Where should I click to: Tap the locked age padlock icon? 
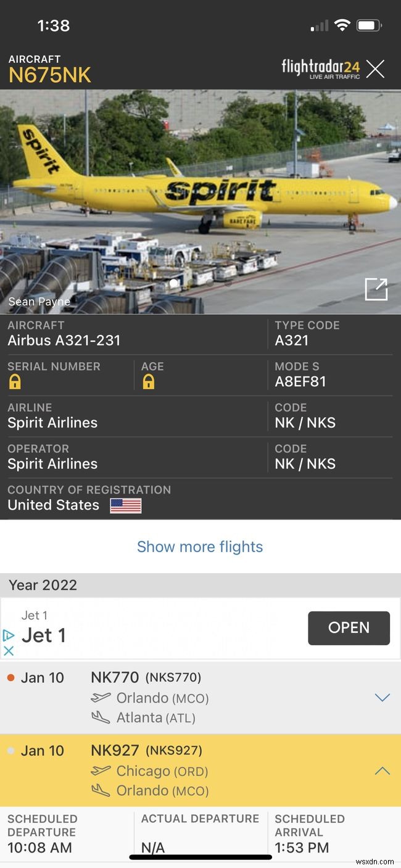[149, 383]
